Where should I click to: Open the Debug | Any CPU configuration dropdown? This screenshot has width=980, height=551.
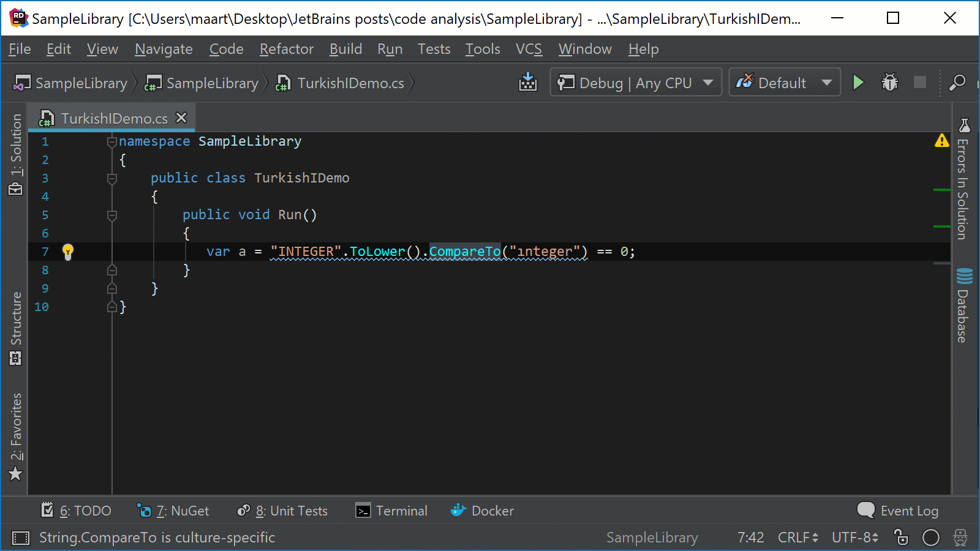coord(635,82)
